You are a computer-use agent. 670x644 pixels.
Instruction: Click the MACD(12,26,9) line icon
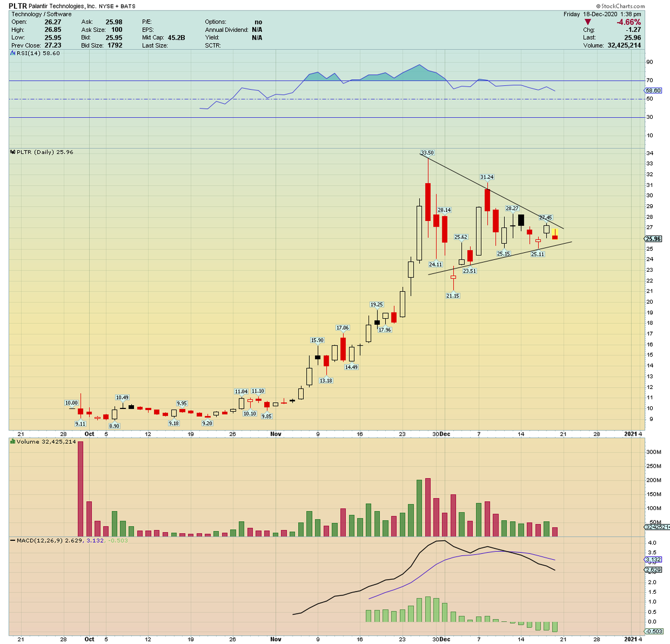[x=12, y=540]
